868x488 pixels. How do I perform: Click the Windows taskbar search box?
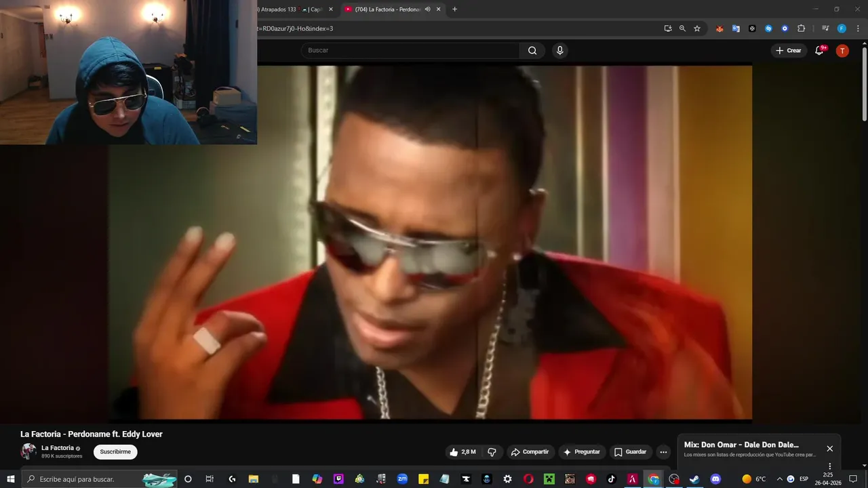coord(100,479)
